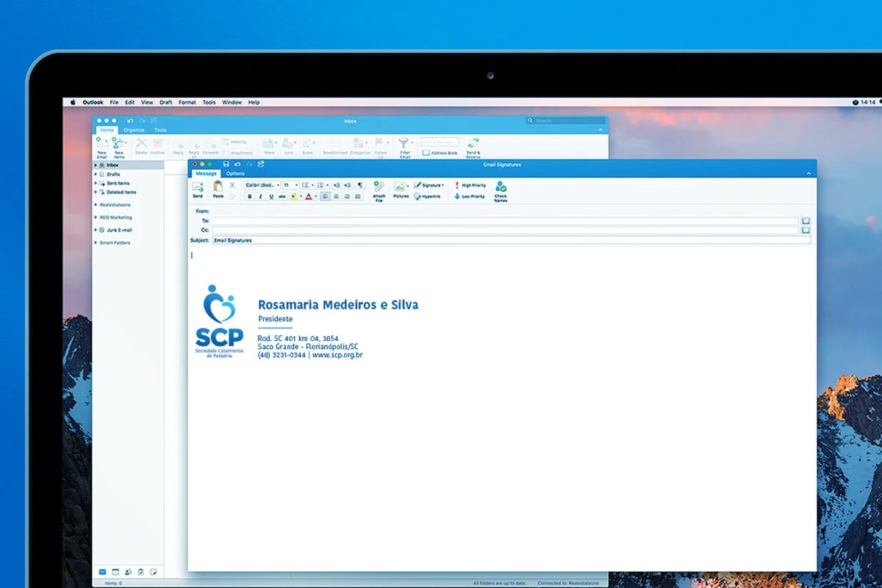Open the font size 11 dropdown
This screenshot has height=588, width=882.
click(x=291, y=185)
